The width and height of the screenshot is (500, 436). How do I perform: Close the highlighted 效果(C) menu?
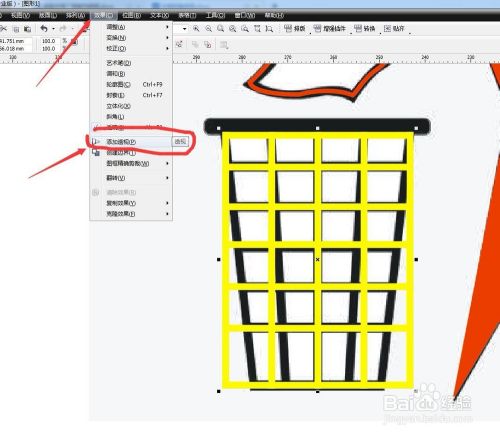[104, 15]
